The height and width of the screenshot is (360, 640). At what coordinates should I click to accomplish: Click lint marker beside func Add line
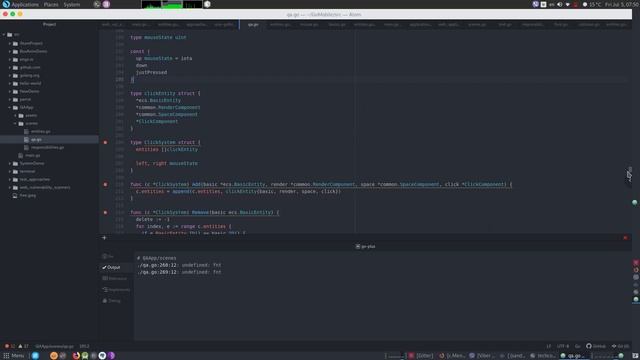(x=105, y=184)
